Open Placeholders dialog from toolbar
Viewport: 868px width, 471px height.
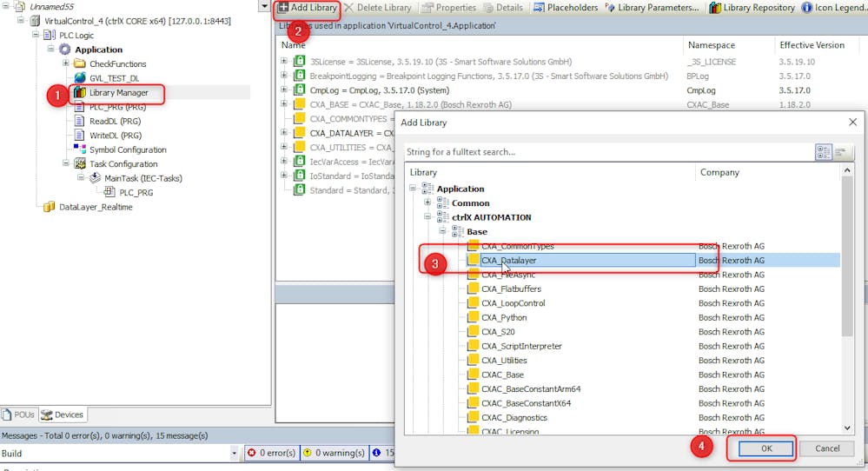click(x=566, y=8)
